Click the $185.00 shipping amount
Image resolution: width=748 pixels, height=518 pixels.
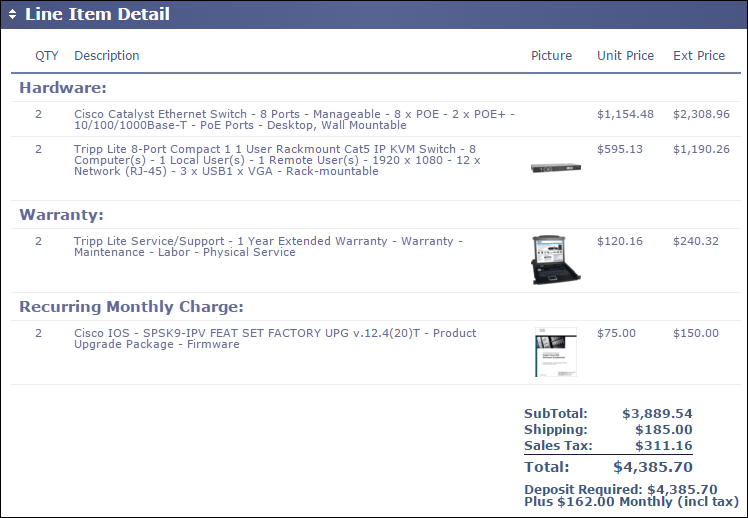pos(664,430)
